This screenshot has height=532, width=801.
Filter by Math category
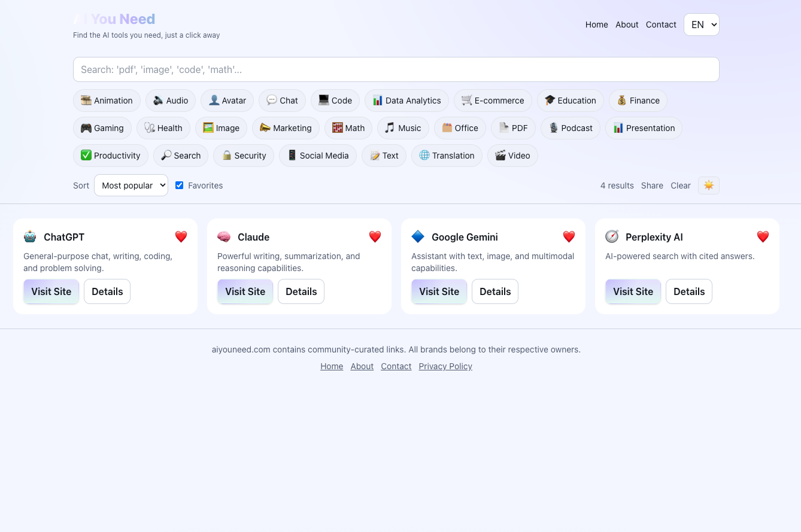tap(348, 128)
